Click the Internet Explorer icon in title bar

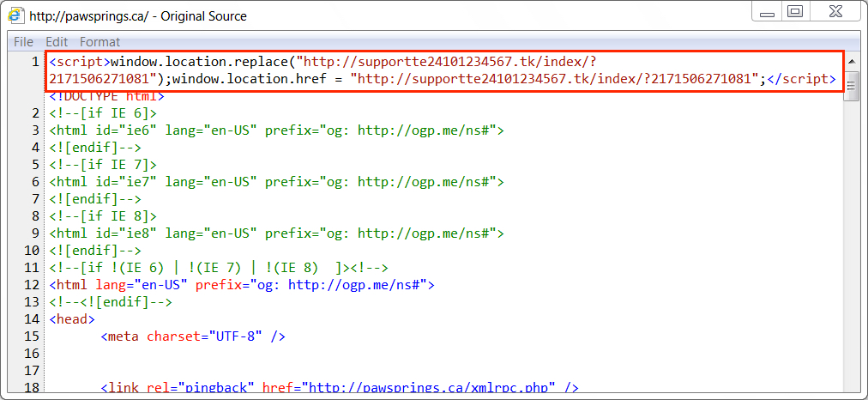coord(15,16)
